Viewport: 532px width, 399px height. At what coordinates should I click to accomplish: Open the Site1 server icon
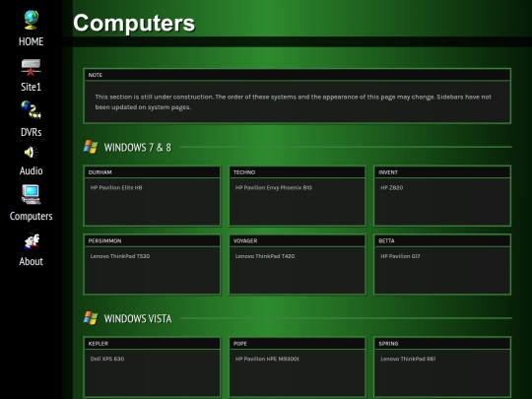click(31, 67)
